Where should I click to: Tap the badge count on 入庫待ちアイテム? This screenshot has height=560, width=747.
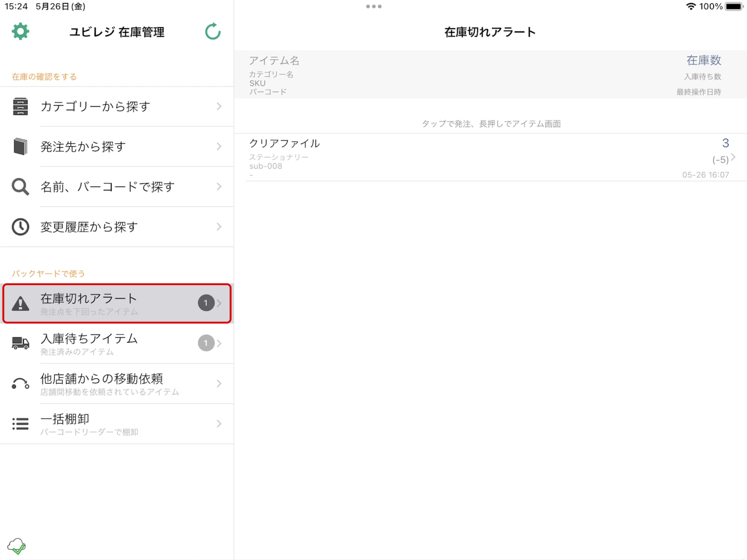206,343
